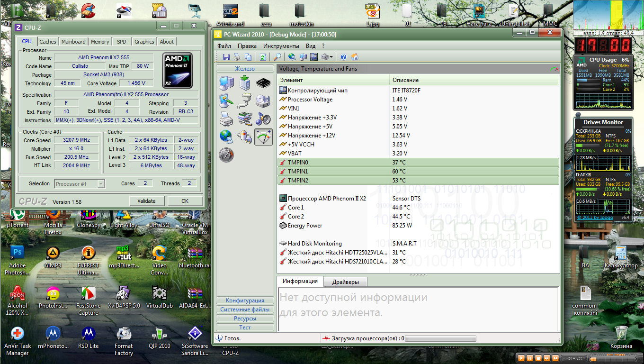This screenshot has width=644, height=364.
Task: Select the System Summary computer icon in hardware panel
Action: (x=226, y=83)
